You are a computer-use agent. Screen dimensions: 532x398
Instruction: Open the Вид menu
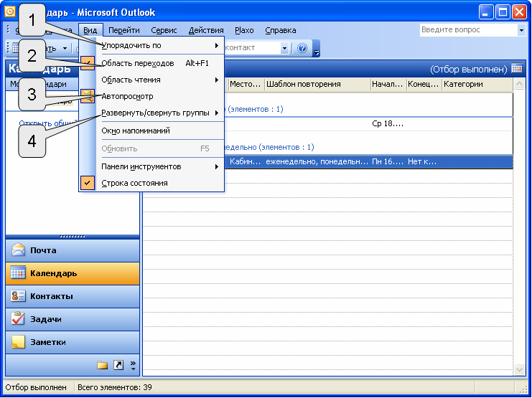tap(90, 30)
